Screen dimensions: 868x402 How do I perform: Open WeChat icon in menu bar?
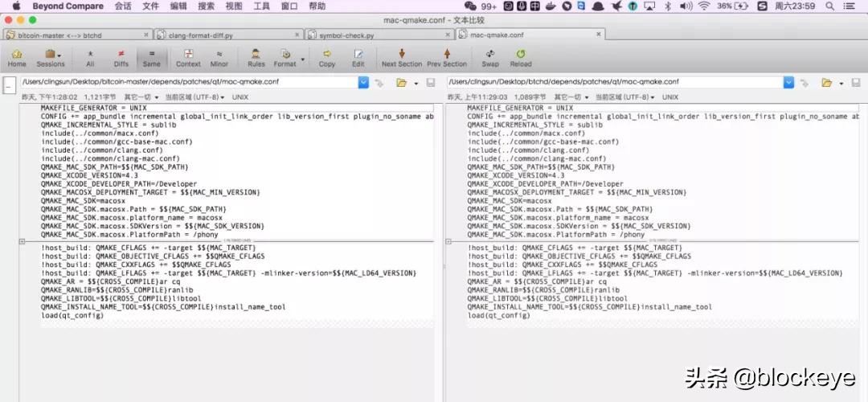coord(470,6)
